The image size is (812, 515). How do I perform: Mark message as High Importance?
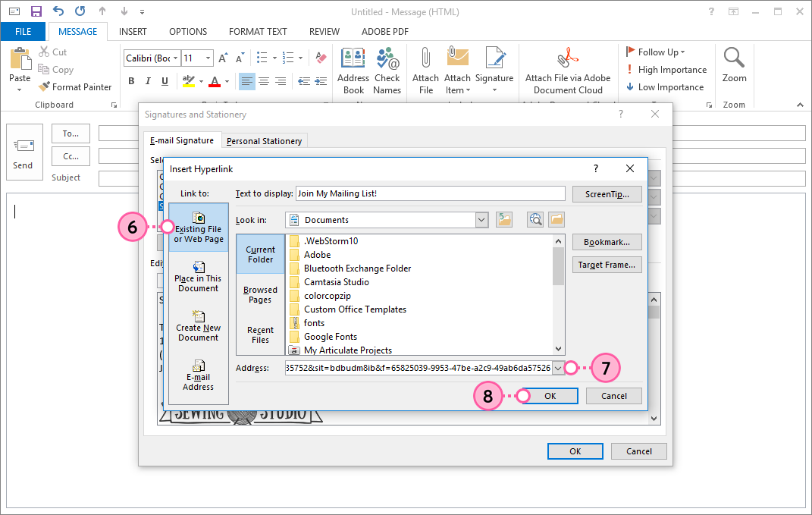[x=666, y=70]
